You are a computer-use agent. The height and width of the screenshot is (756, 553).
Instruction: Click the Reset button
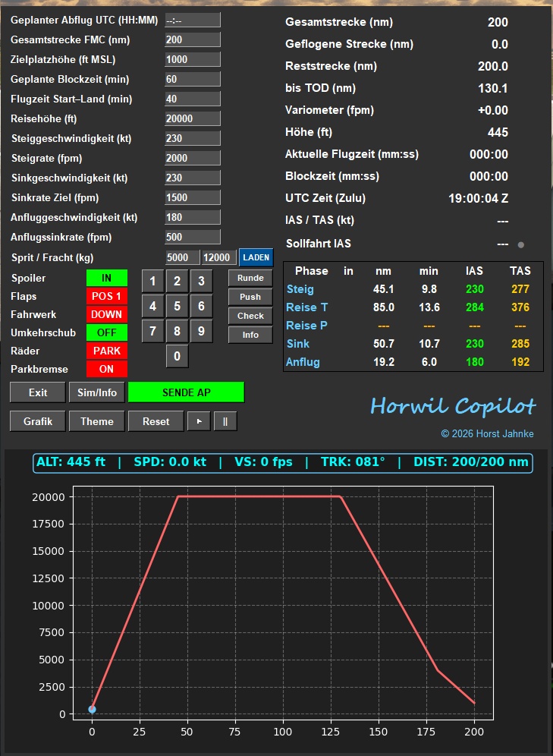pyautogui.click(x=156, y=421)
